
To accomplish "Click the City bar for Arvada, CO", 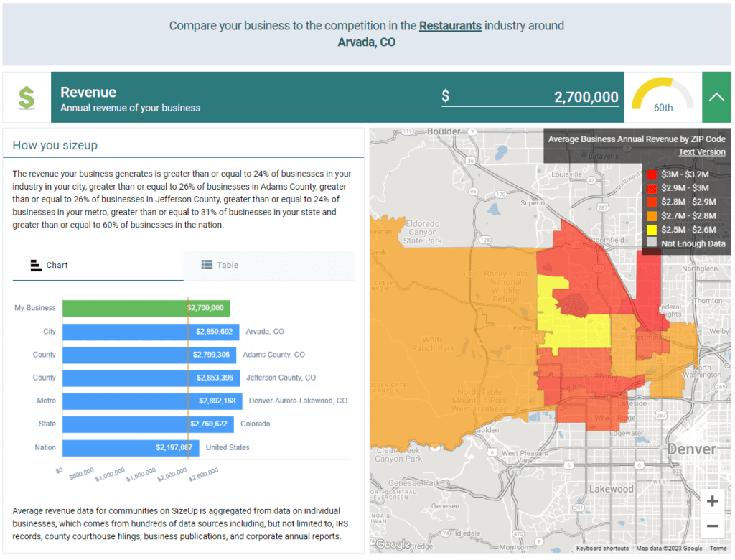I will point(151,332).
